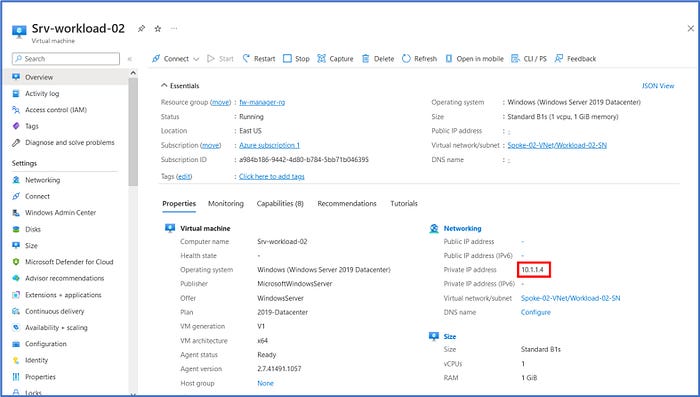Viewport: 700px width, 397px height.
Task: Select the Properties tab
Action: (179, 204)
